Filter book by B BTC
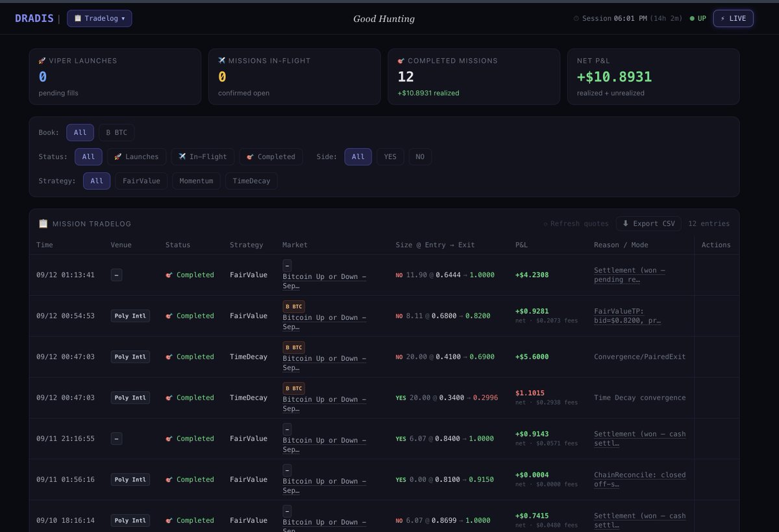Viewport: 779px width, 532px height. [x=117, y=132]
